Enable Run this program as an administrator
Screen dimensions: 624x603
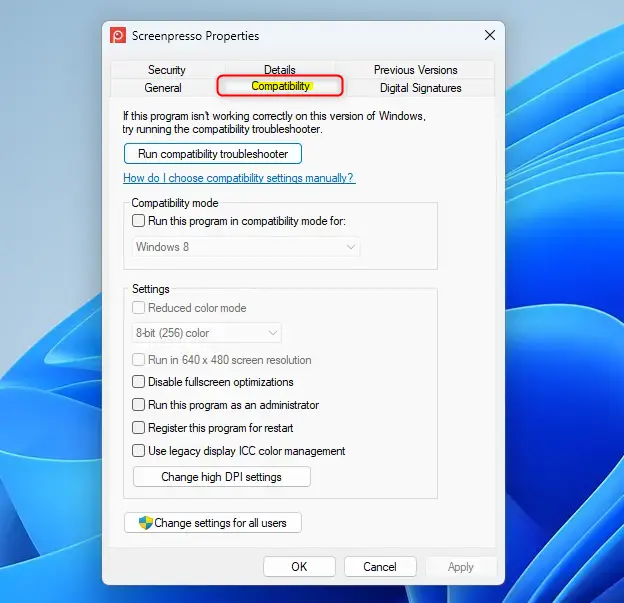[x=138, y=405]
